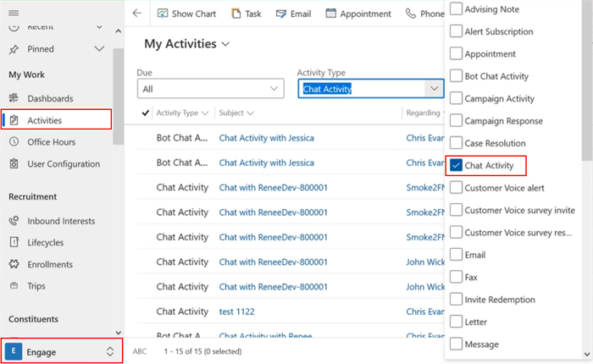Screen dimensions: 593x364
Task: Click the Dashboards icon in sidebar
Action: coord(14,98)
